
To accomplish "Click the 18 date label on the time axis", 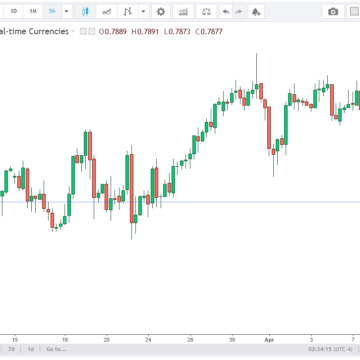I will click(x=65, y=340).
